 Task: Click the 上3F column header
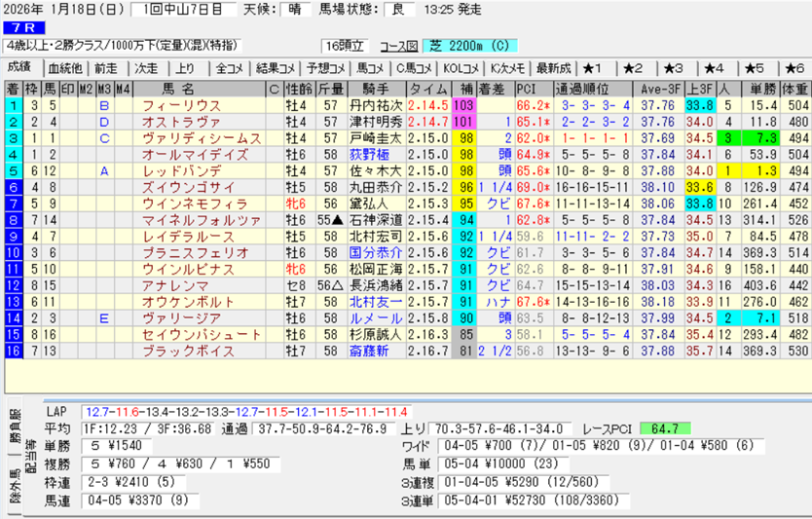(698, 89)
